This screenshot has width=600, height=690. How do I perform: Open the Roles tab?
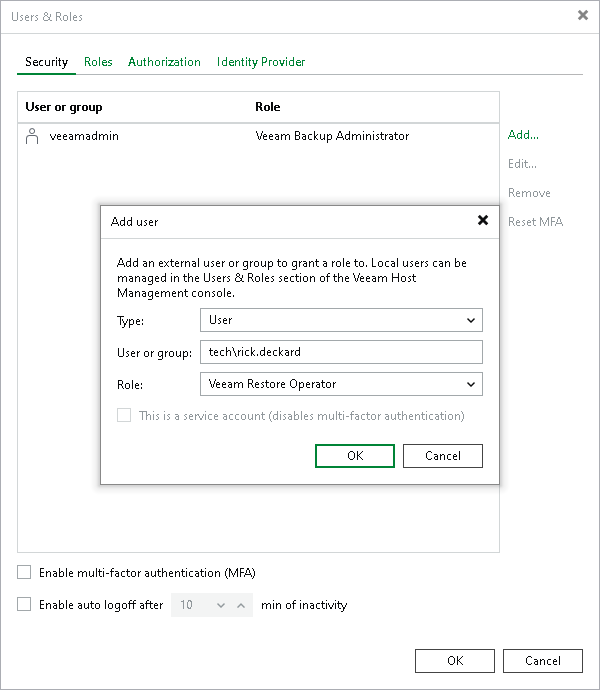pos(98,62)
